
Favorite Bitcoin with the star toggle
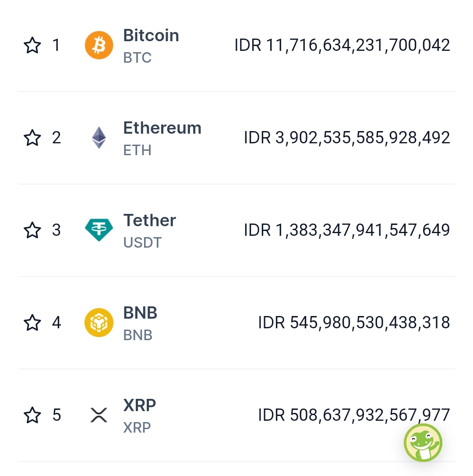click(32, 45)
